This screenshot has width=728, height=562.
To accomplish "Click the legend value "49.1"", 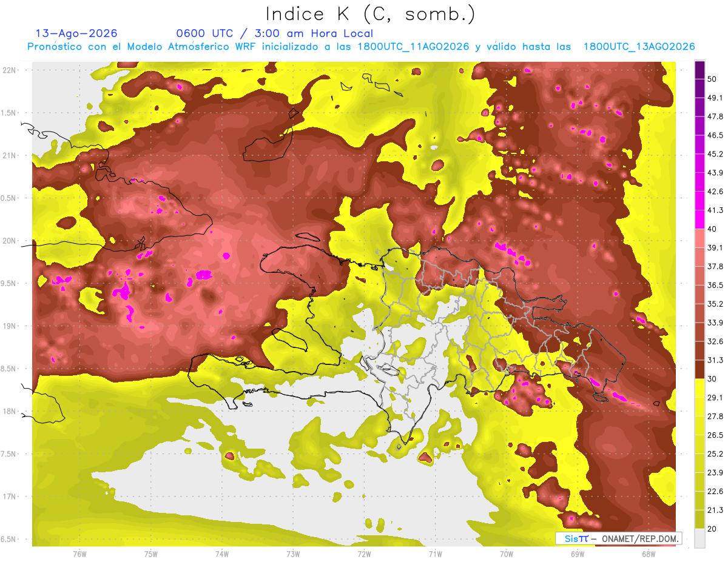I will click(715, 98).
